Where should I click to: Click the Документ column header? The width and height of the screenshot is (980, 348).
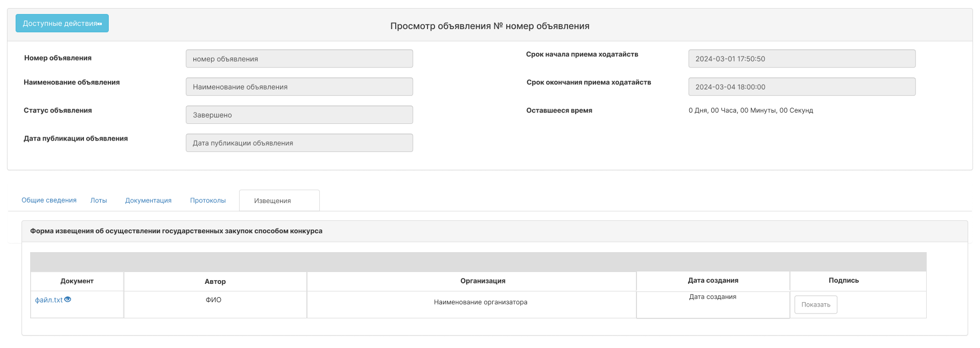[77, 281]
